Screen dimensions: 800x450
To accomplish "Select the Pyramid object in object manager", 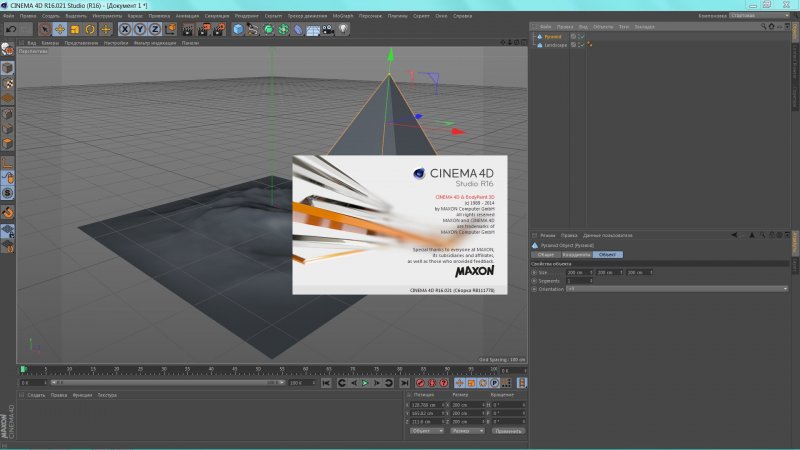I will 553,37.
